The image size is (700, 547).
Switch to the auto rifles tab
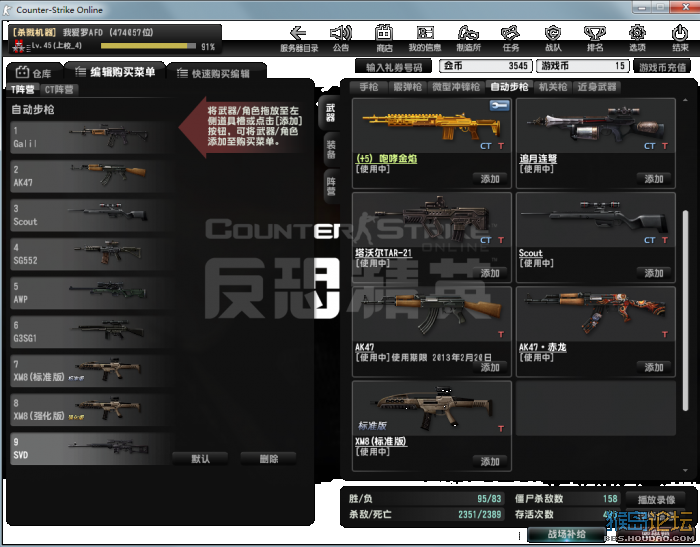(x=509, y=87)
